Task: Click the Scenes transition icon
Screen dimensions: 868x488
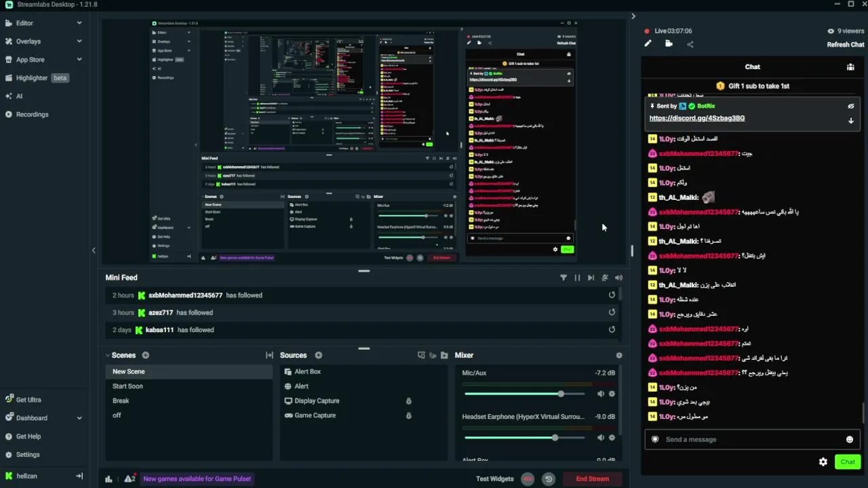Action: (x=269, y=355)
